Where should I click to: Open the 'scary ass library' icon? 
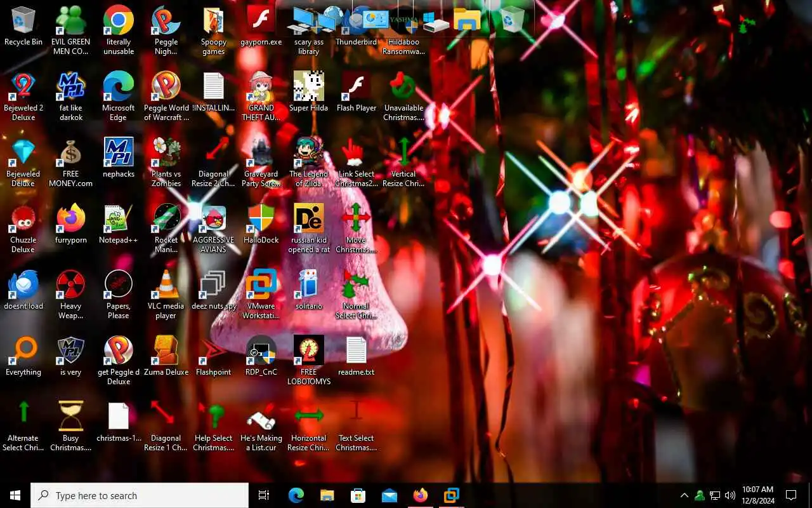[x=309, y=30]
